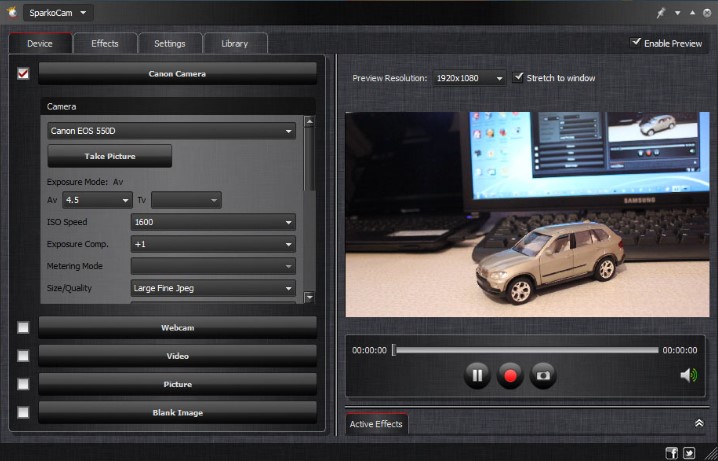Open the title bar down-arrow menu
The image size is (718, 461).
677,13
